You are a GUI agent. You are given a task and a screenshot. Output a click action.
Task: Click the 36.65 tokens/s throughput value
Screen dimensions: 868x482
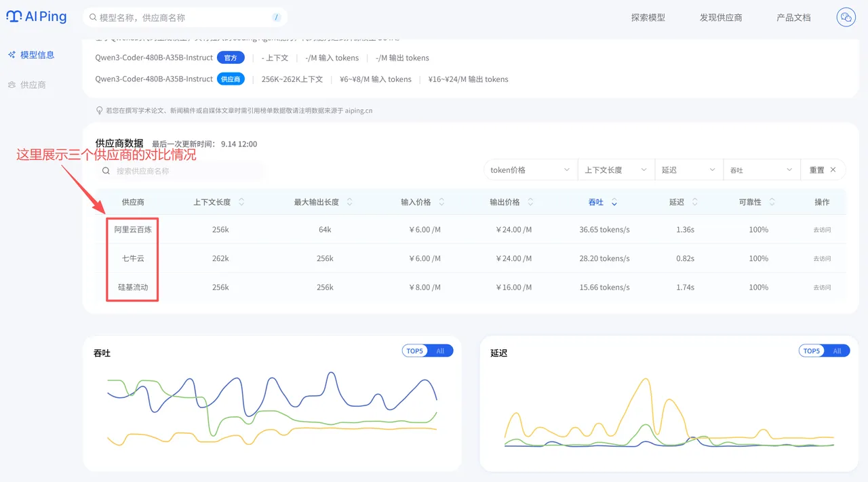(604, 230)
